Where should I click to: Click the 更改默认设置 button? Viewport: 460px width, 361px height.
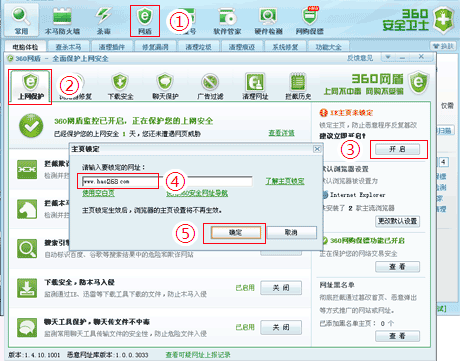coord(397,221)
